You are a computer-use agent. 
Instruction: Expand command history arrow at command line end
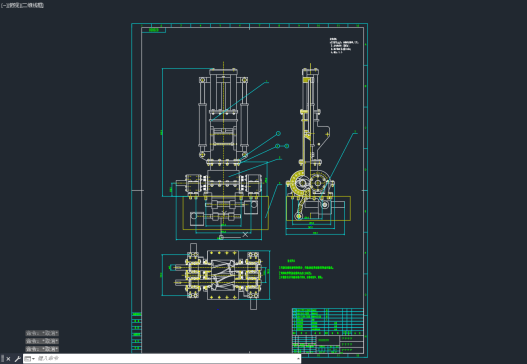[x=298, y=359]
